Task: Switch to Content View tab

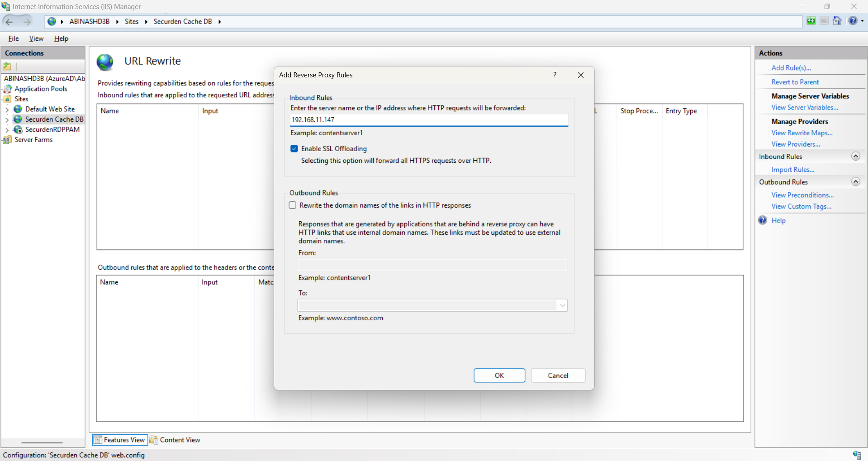Action: 175,440
